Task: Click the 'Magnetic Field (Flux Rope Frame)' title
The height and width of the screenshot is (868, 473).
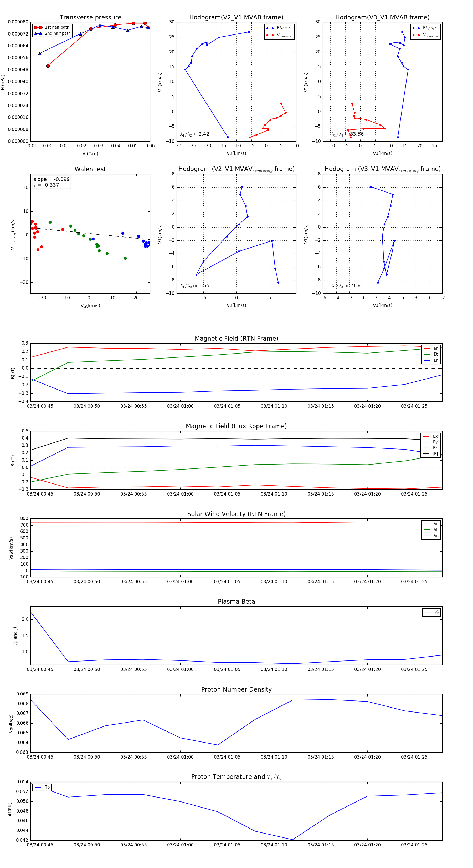Action: [236, 426]
